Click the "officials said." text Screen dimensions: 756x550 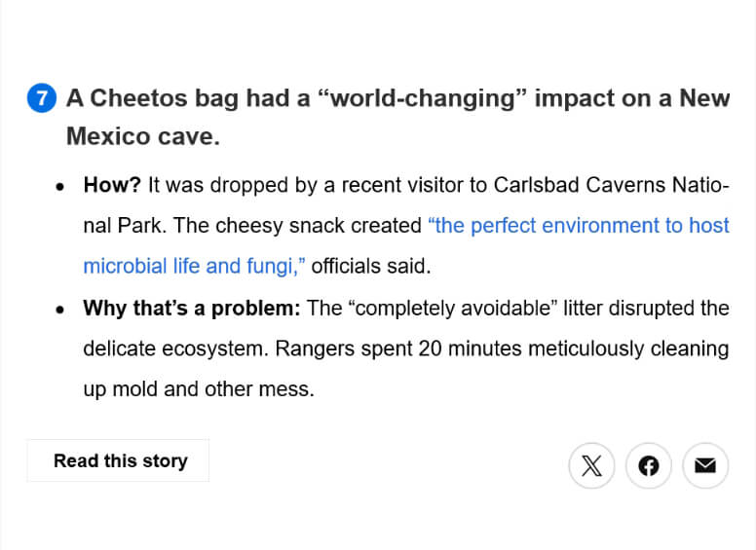tap(370, 266)
